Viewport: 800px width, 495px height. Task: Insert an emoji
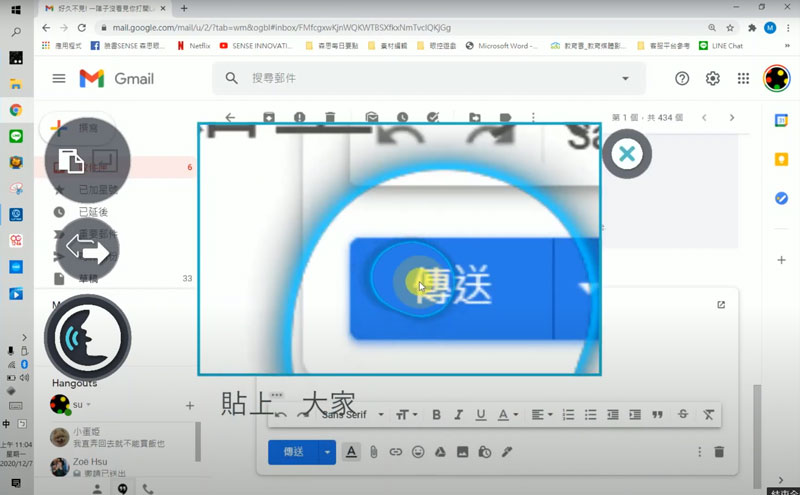coord(418,452)
